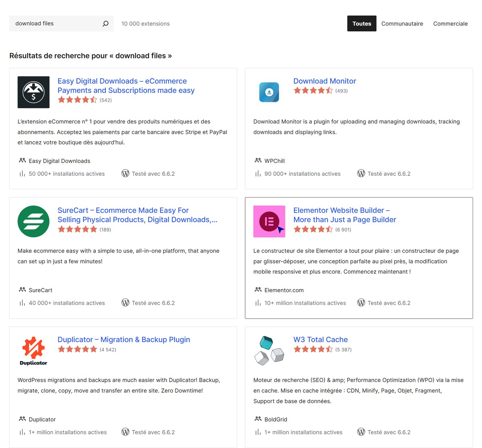Screen dimensions: 482x448
Task: Click the bar chart icon beside 50 000+ installations
Action: pos(22,173)
